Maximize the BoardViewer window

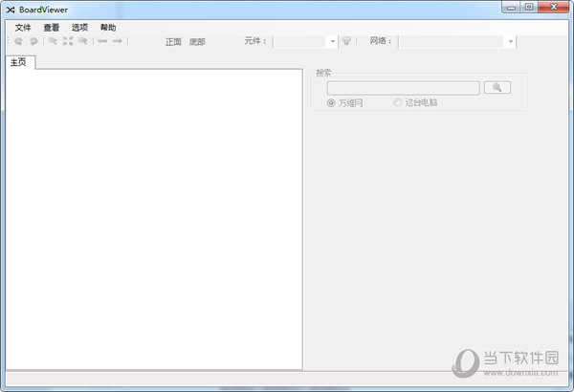pyautogui.click(x=529, y=7)
